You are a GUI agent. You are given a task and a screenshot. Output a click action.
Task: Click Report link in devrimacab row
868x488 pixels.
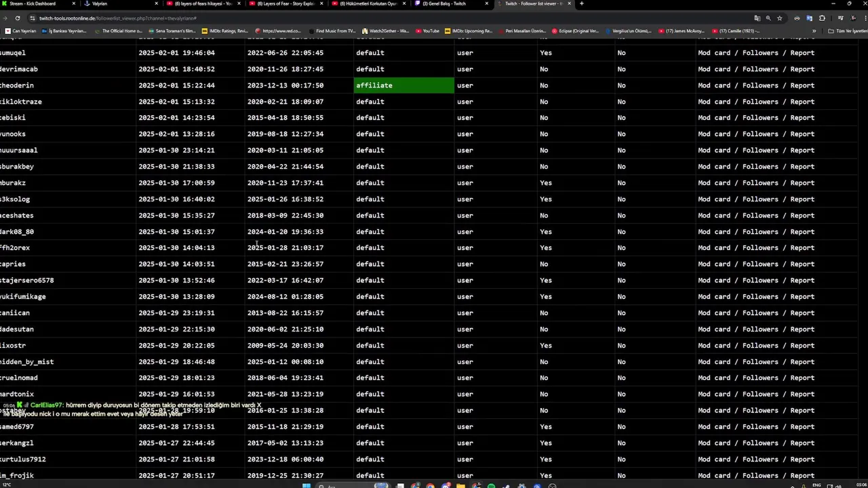point(802,69)
